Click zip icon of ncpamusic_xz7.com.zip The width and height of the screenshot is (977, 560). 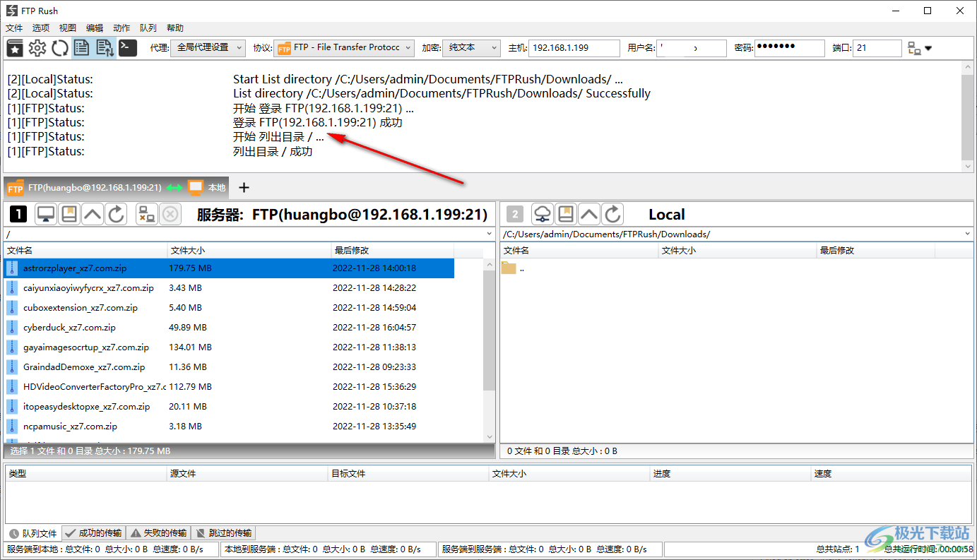pyautogui.click(x=13, y=427)
